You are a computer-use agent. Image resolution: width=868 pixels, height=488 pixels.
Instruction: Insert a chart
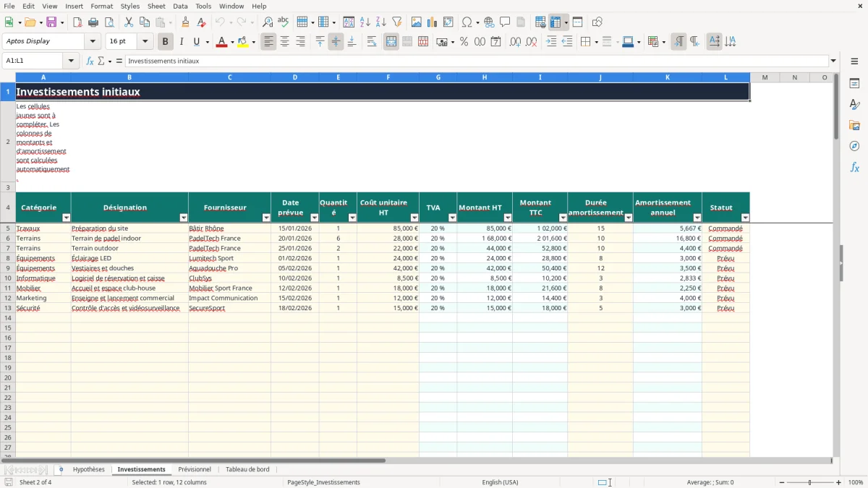click(433, 22)
